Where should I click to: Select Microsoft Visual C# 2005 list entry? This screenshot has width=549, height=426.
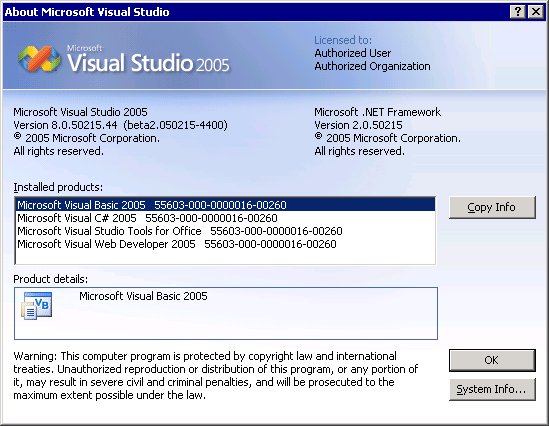[225, 218]
